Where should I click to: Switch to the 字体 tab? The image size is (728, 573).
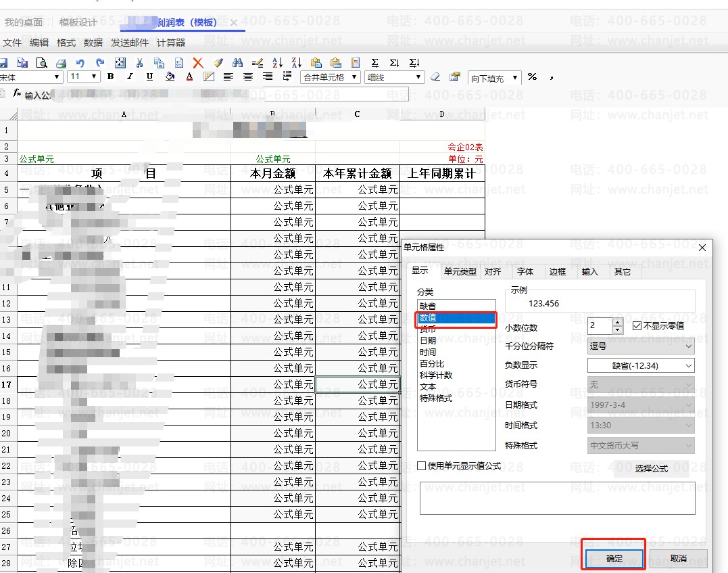coord(525,272)
